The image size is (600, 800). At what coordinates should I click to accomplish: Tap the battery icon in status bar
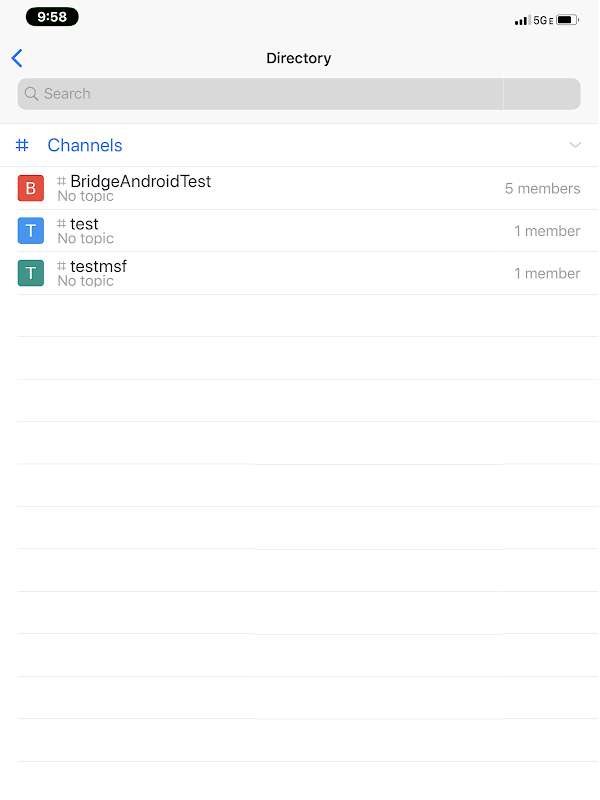coord(567,20)
